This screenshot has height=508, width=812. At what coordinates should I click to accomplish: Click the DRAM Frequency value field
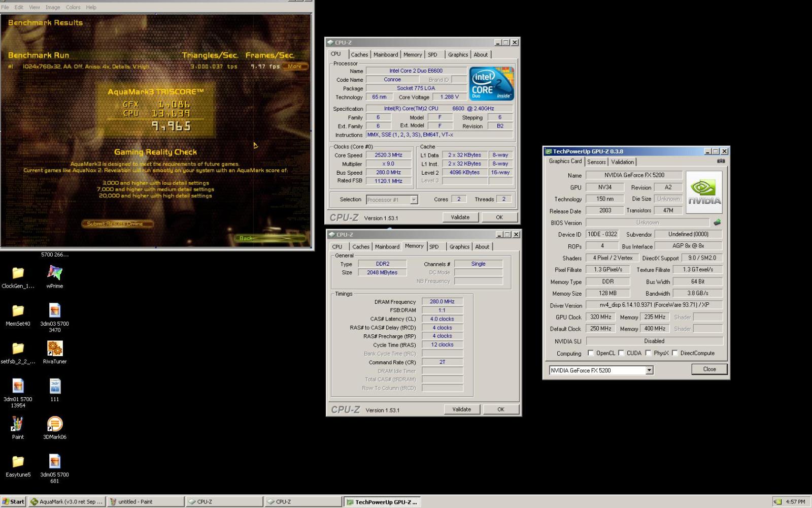(x=442, y=302)
